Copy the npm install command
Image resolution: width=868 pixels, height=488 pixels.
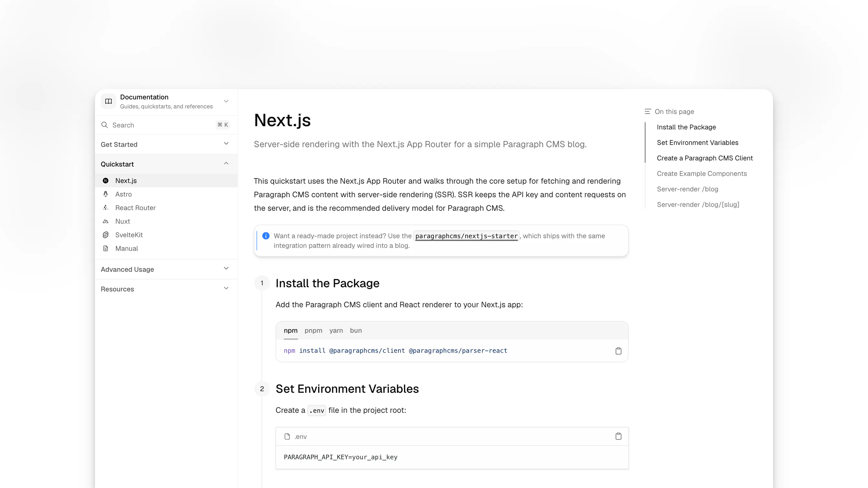[618, 351]
